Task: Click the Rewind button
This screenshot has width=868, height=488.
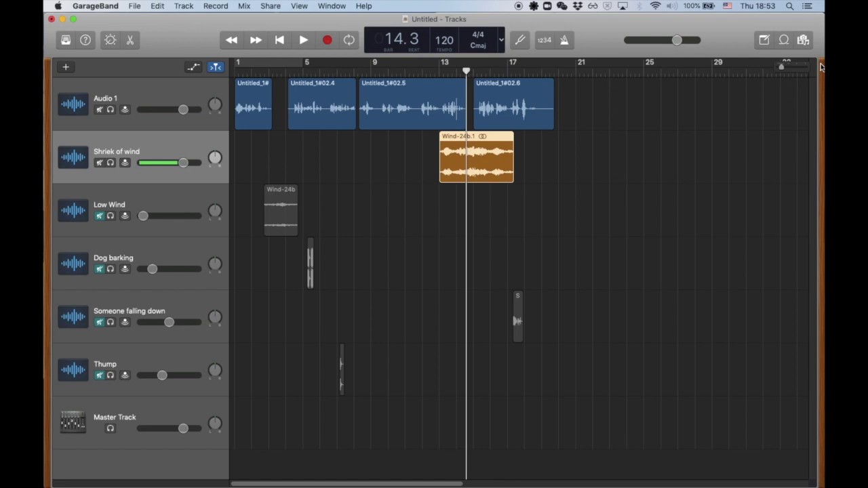Action: 231,40
